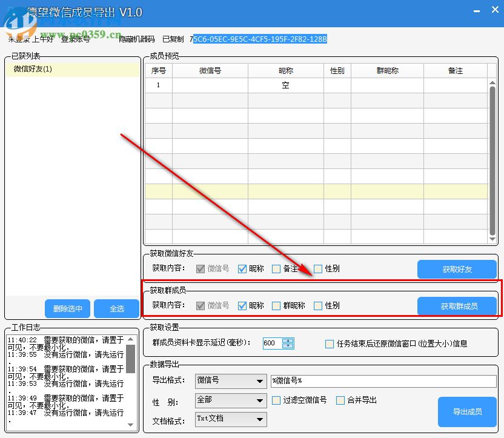Open 文档格式 dropdown showing Txt文档
Screen dimensions: 504x438
click(x=231, y=419)
